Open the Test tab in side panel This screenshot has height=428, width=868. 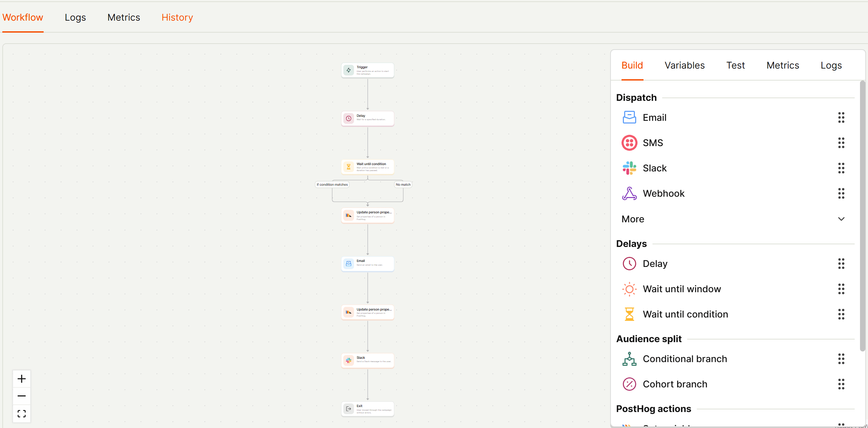(x=735, y=65)
